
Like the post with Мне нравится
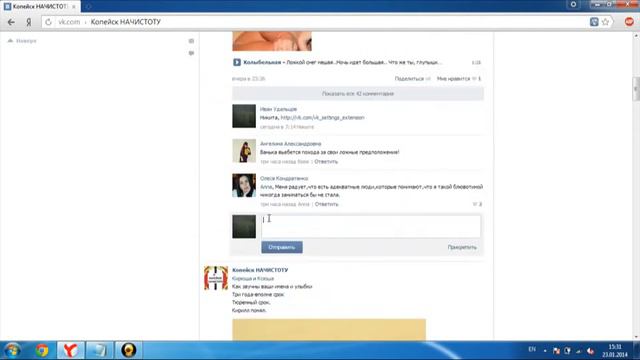(459, 79)
